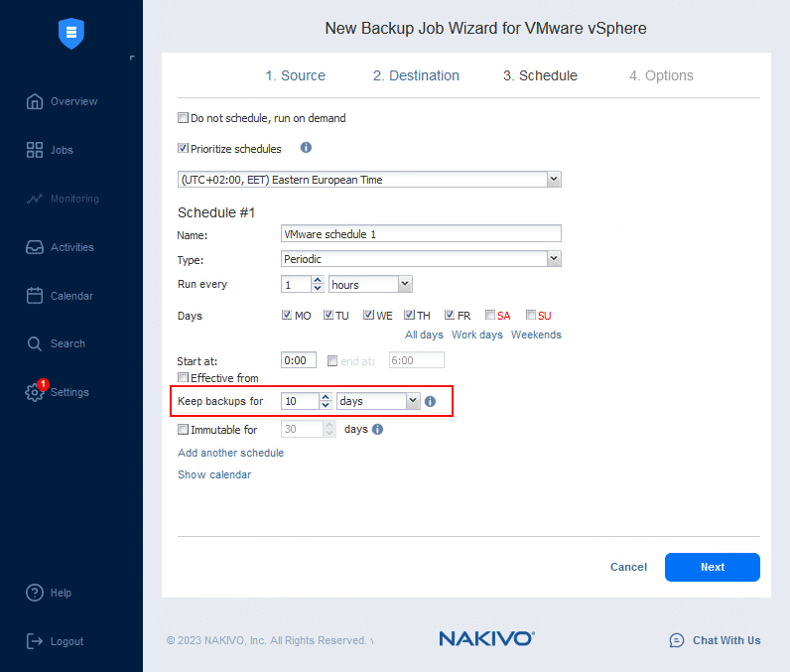Viewport: 790px width, 672px height.
Task: Click the Cancel button
Action: (x=628, y=567)
